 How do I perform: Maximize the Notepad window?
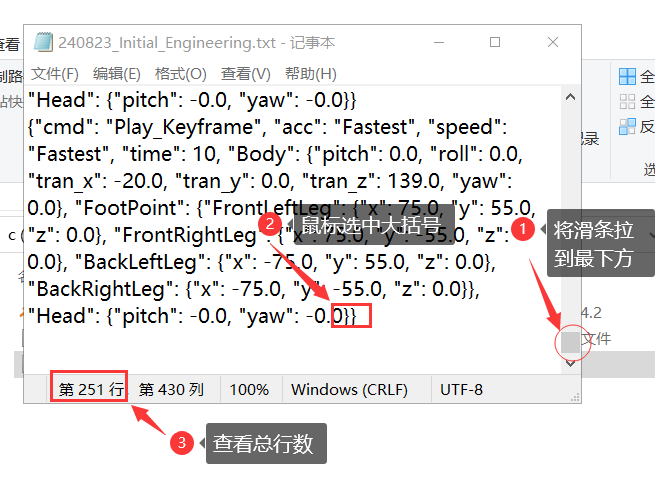coord(495,43)
